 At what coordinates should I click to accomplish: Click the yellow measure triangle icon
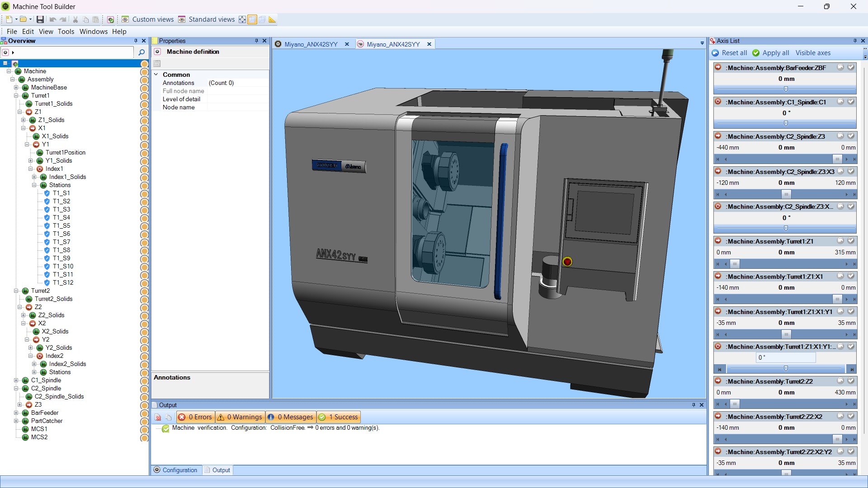(x=272, y=19)
